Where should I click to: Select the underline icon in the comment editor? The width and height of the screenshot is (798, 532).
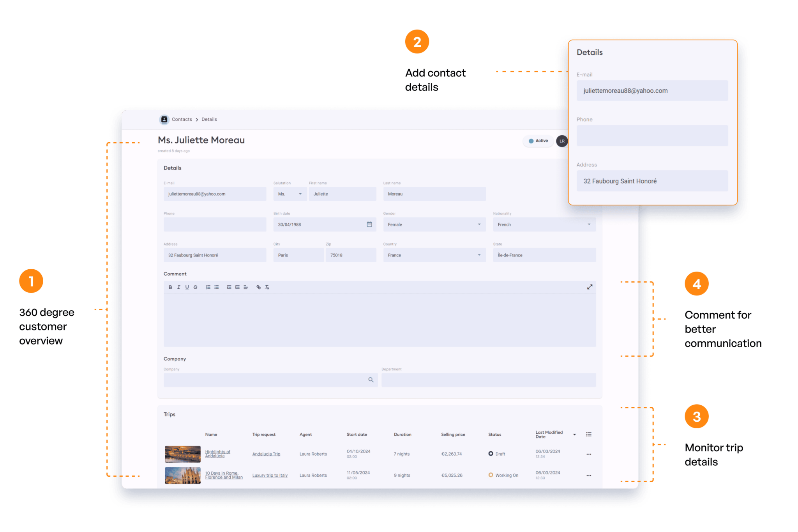pyautogui.click(x=187, y=287)
